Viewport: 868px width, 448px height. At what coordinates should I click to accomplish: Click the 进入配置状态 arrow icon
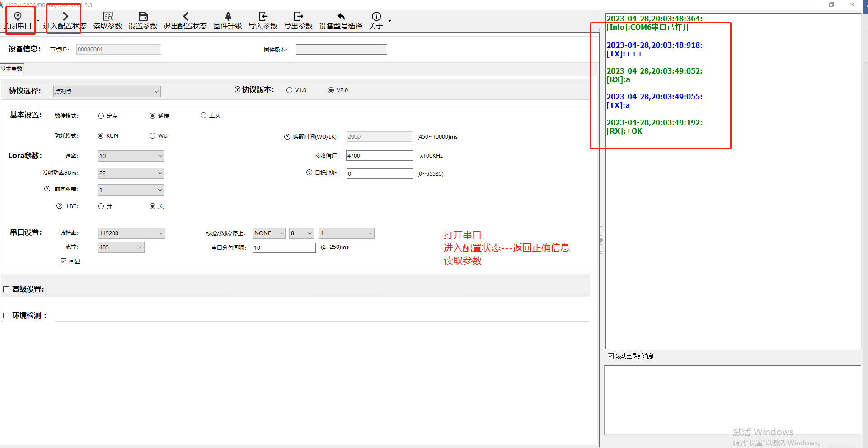[65, 17]
